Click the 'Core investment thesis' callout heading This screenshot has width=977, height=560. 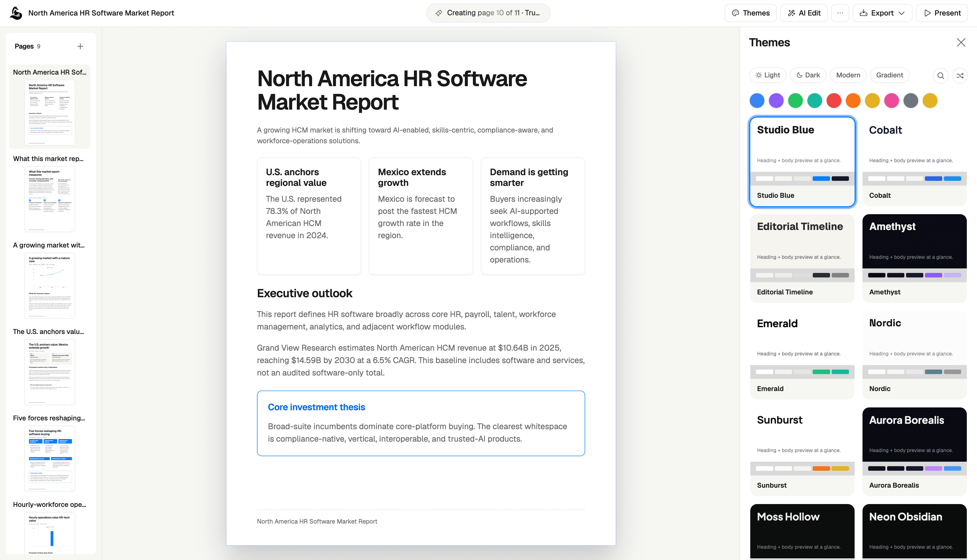316,407
